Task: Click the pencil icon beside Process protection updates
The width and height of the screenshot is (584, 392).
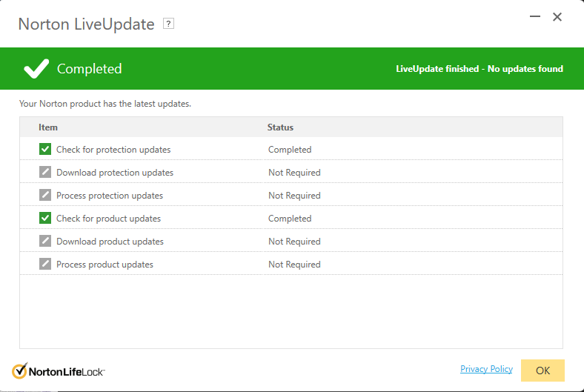Action: click(45, 196)
